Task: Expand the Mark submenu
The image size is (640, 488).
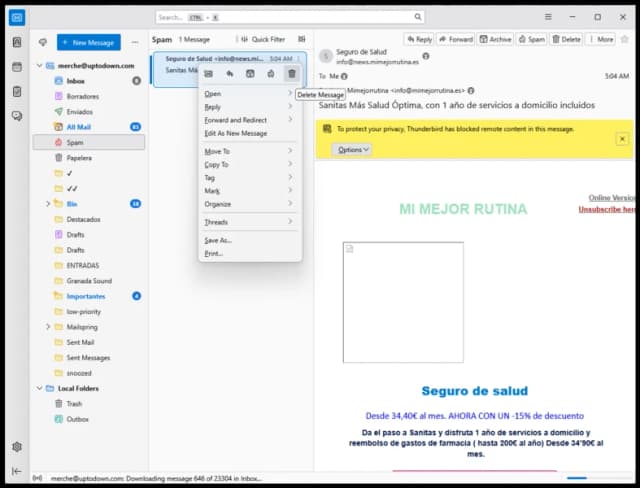Action: point(249,191)
